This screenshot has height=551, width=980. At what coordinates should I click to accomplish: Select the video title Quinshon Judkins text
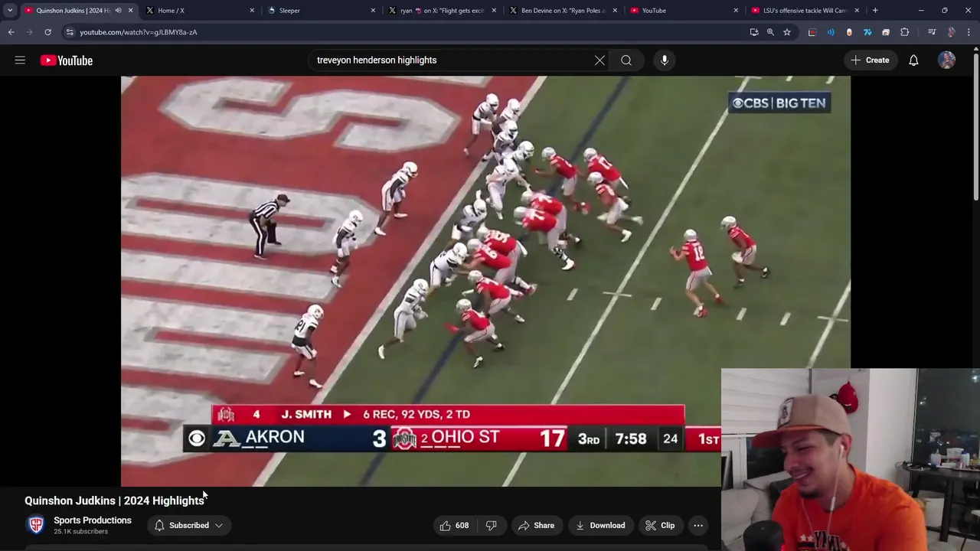click(114, 500)
